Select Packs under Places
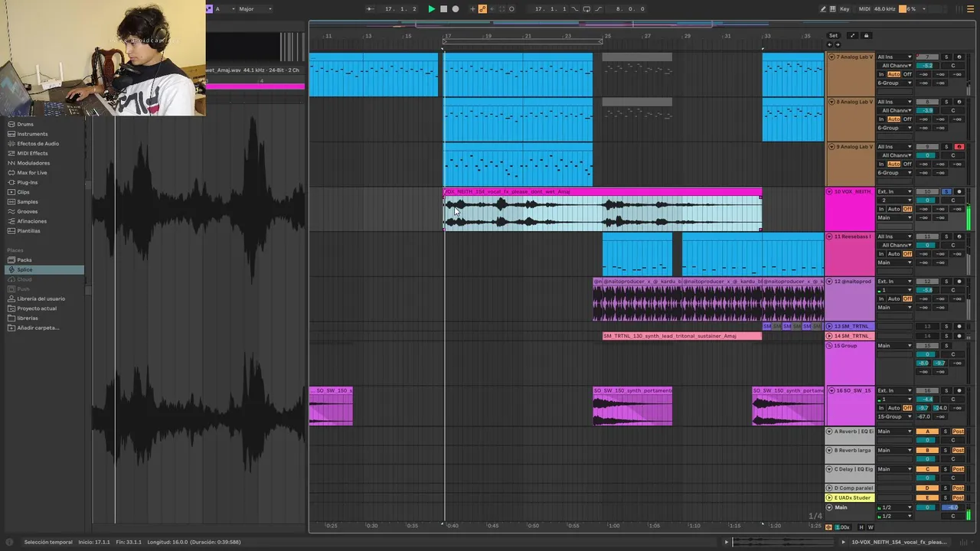This screenshot has height=551, width=980. click(x=24, y=260)
